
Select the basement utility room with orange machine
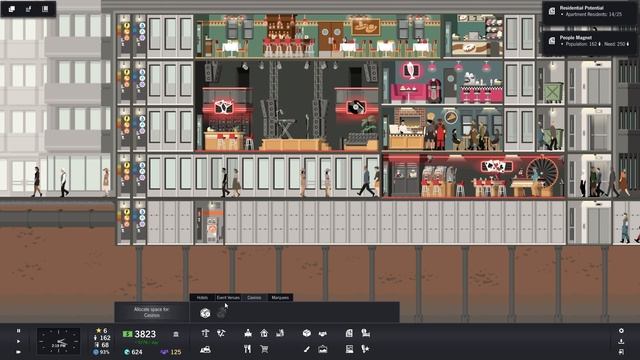[x=209, y=222]
